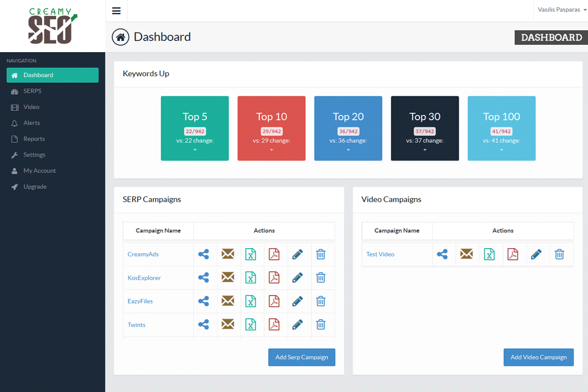Click the home icon beside Dashboard title
Screen dimensions: 588x392
120,37
